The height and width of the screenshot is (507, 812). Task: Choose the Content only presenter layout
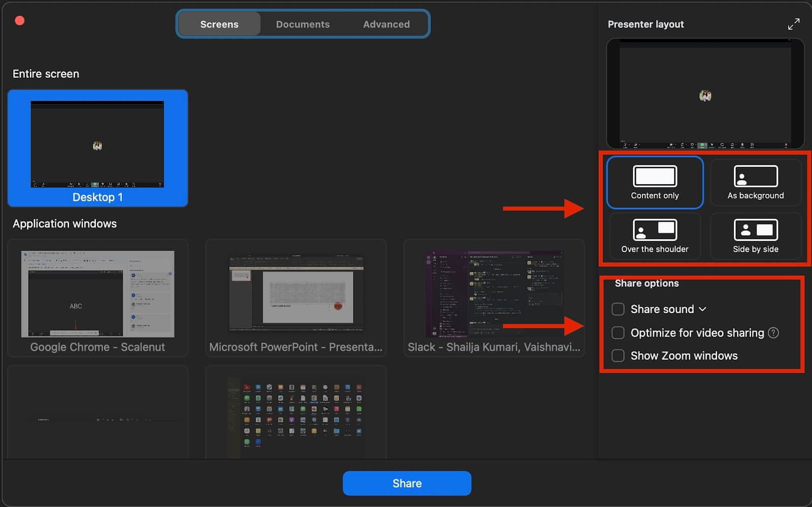[x=655, y=182]
